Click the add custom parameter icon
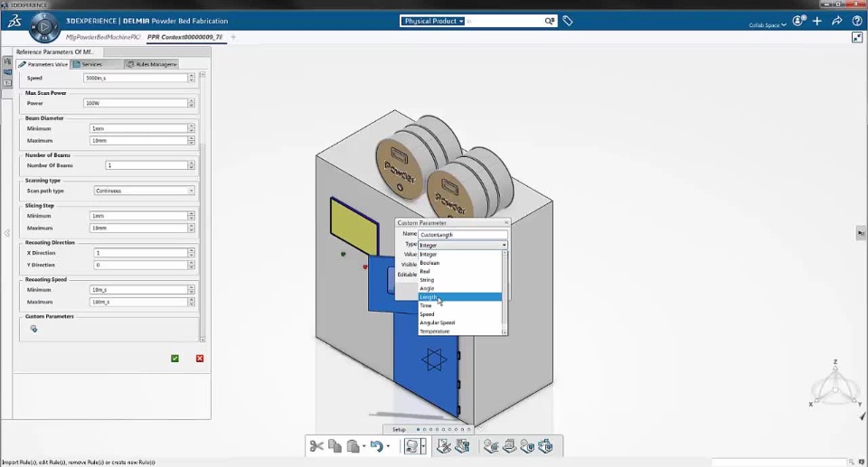868x467 pixels. [33, 329]
